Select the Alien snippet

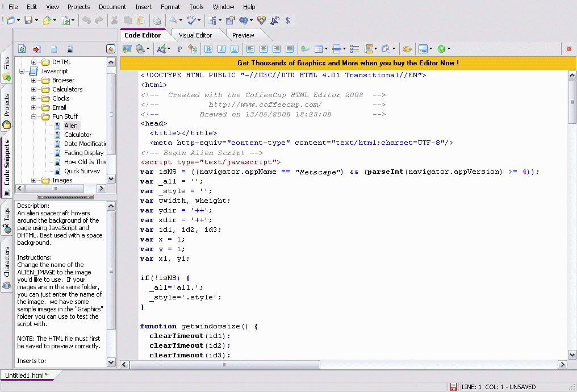tap(70, 126)
